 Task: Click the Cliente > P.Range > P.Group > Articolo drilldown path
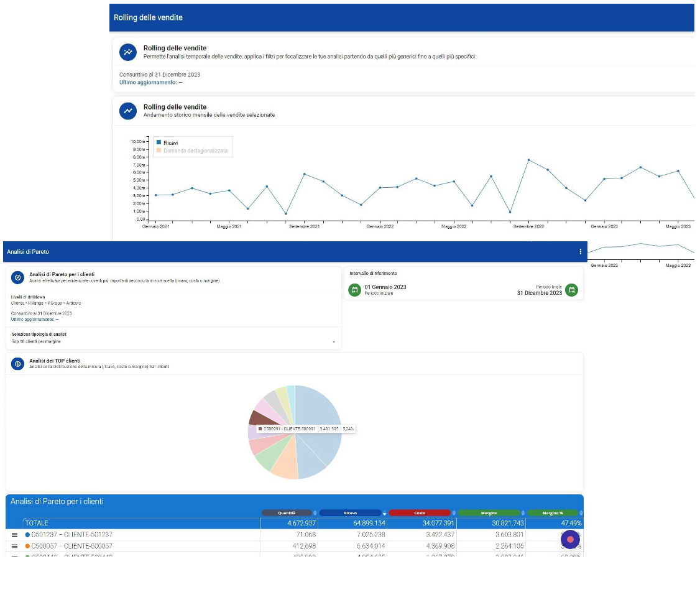[45, 303]
